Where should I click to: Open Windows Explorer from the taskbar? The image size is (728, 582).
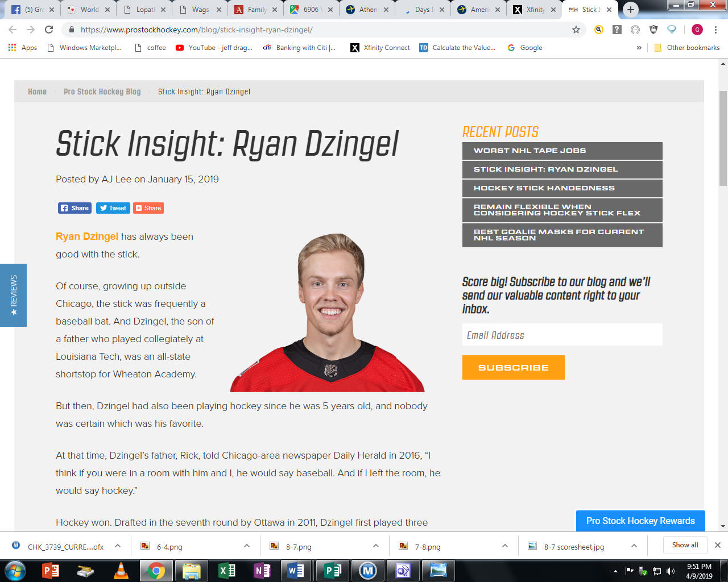tap(191, 571)
